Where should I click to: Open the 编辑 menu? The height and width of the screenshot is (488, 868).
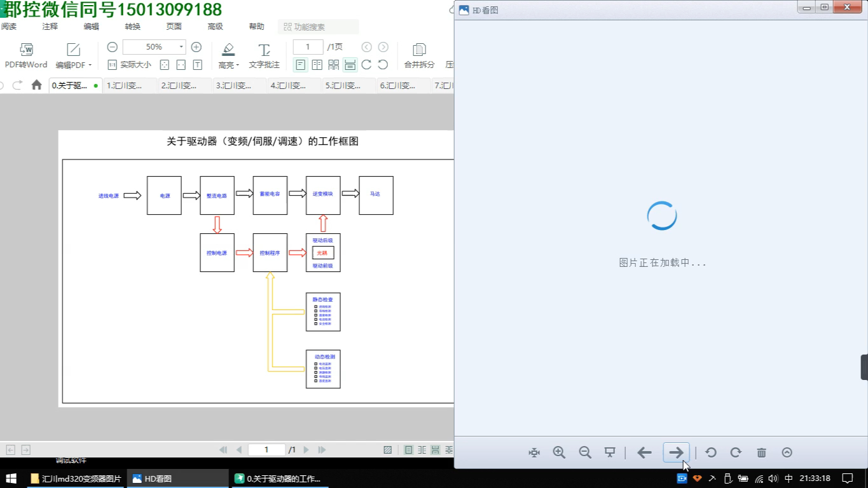[92, 27]
